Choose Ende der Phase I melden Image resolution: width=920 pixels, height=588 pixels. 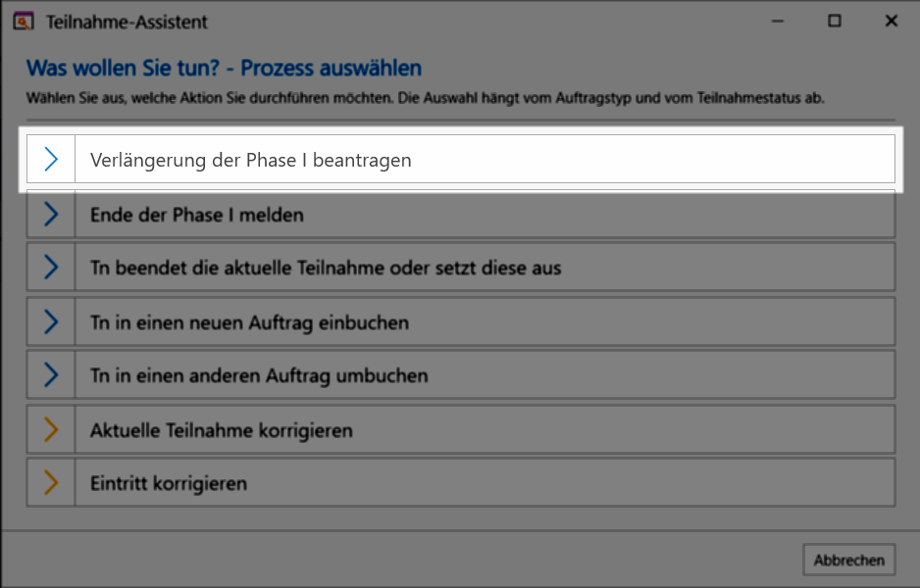point(197,215)
